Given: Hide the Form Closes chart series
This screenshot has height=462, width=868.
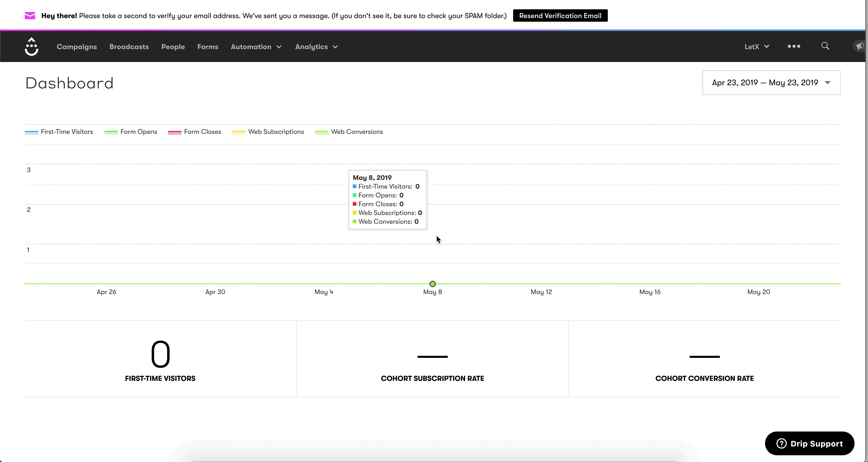Looking at the screenshot, I should tap(202, 132).
